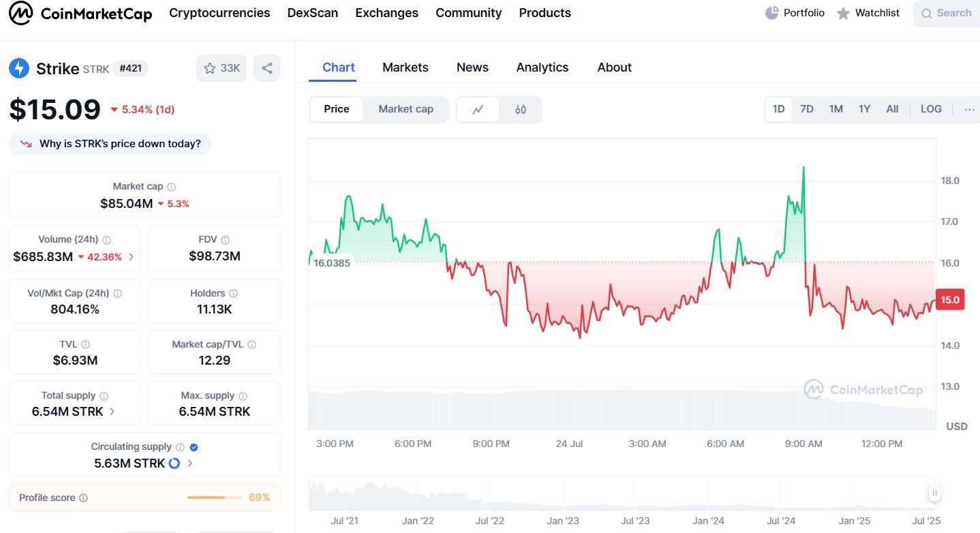Image resolution: width=980 pixels, height=533 pixels.
Task: Open the Exchanges menu
Action: pyautogui.click(x=387, y=13)
